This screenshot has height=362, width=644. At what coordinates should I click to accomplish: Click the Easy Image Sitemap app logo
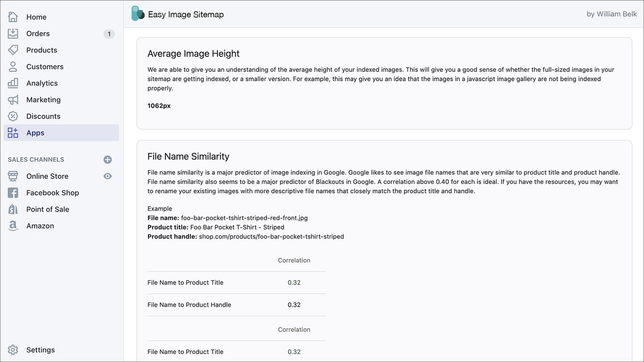tap(137, 13)
